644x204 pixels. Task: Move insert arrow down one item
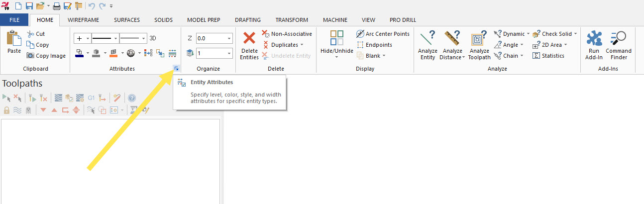tap(43, 110)
